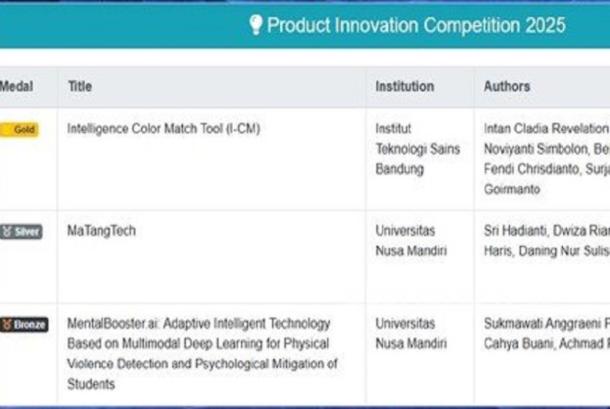Click the medal icon in the Bronze badge
Image resolution: width=610 pixels, height=409 pixels.
pyautogui.click(x=7, y=325)
